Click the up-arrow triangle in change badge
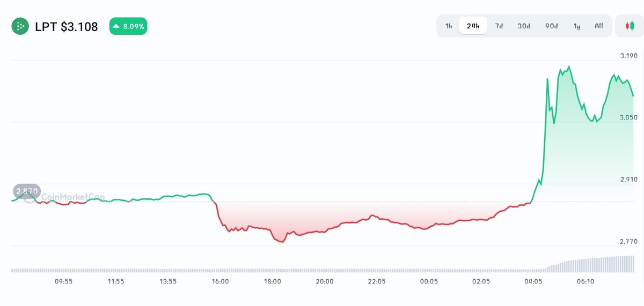 pyautogui.click(x=116, y=26)
